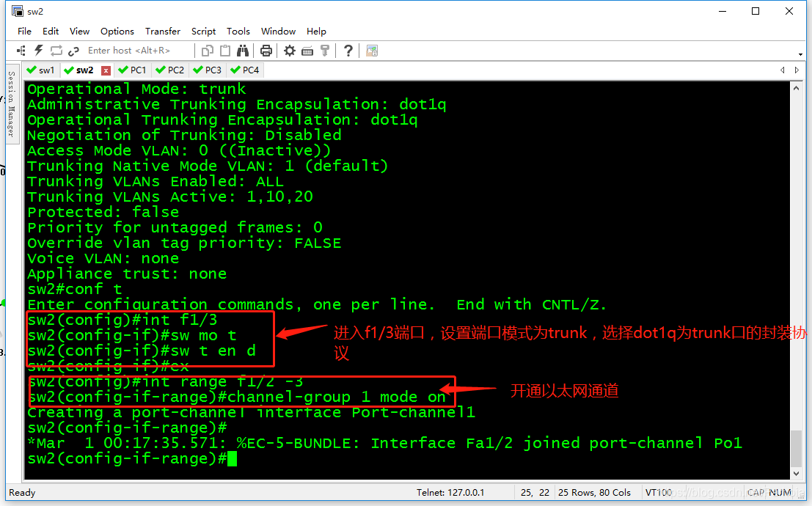Click the terminal scrollbar up arrow
This screenshot has width=812, height=506.
tap(796, 88)
